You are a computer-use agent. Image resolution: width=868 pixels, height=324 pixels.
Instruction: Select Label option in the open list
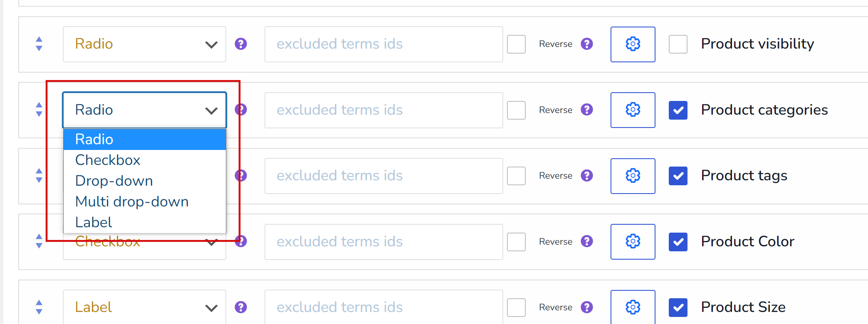[x=94, y=223]
